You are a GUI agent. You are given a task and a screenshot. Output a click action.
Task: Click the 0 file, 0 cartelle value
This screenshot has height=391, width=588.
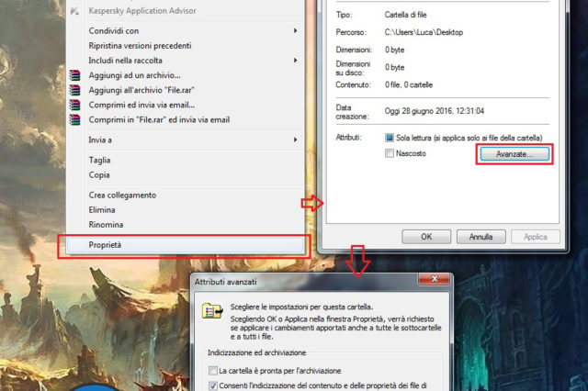pyautogui.click(x=409, y=85)
